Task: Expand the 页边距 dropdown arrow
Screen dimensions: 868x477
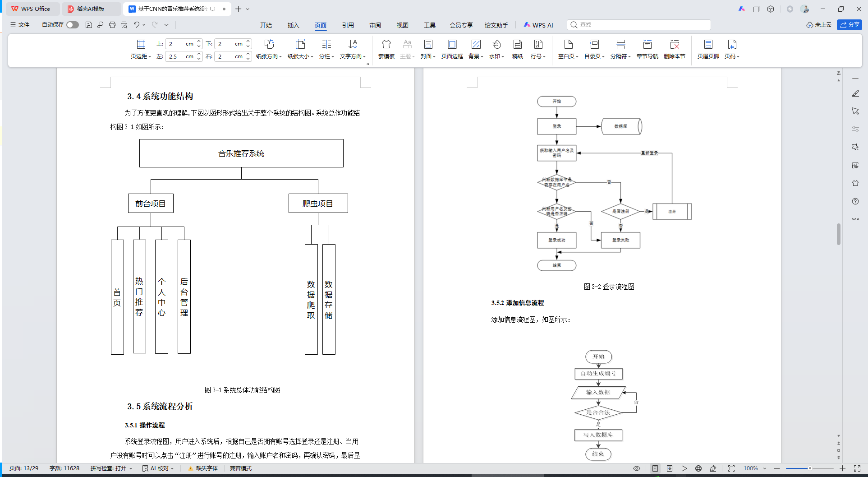Action: coord(150,57)
